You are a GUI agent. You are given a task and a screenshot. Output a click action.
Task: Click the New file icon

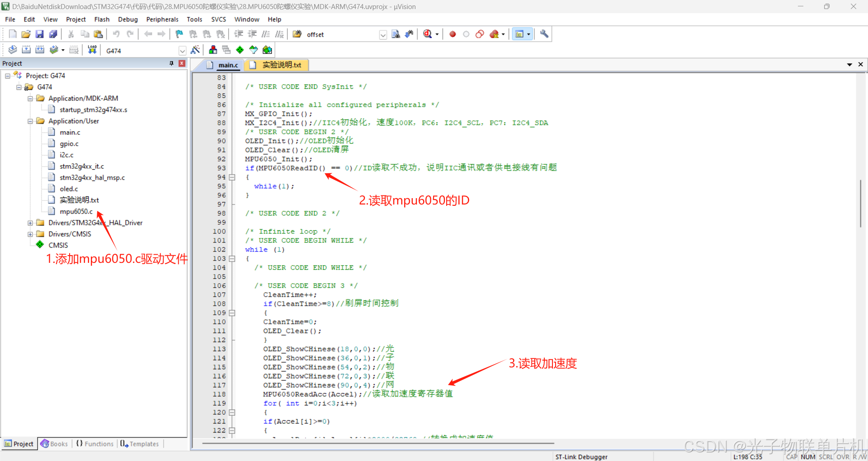[13, 34]
